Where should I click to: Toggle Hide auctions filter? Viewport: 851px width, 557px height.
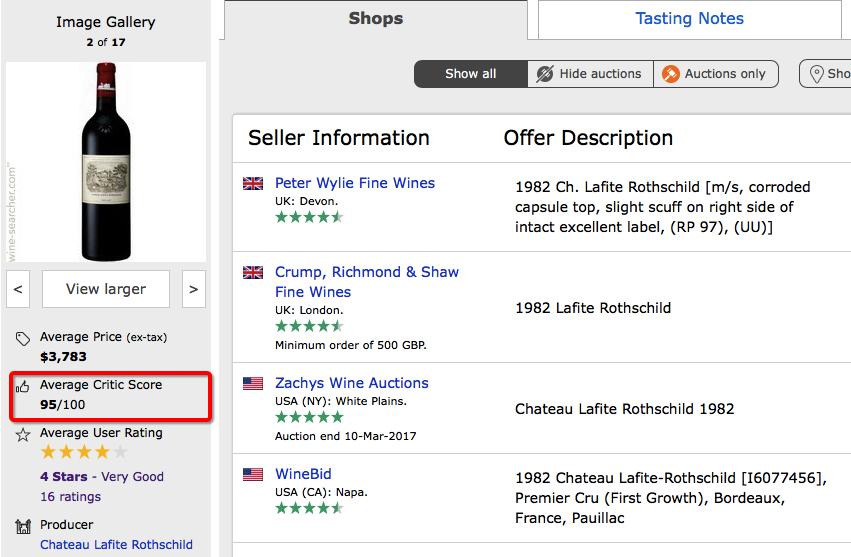tap(589, 74)
